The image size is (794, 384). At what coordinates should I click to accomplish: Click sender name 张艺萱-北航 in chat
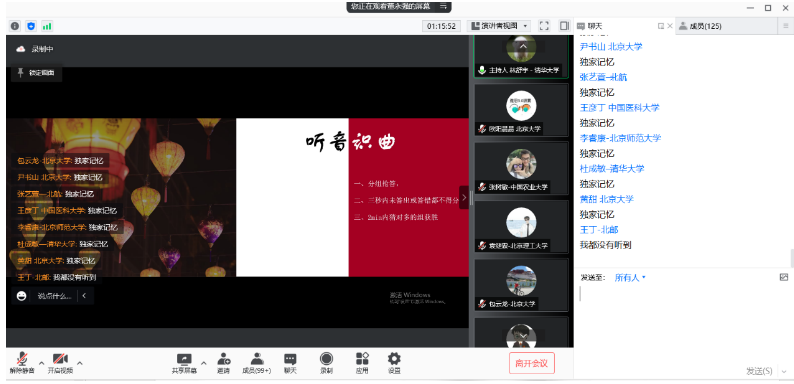[603, 77]
